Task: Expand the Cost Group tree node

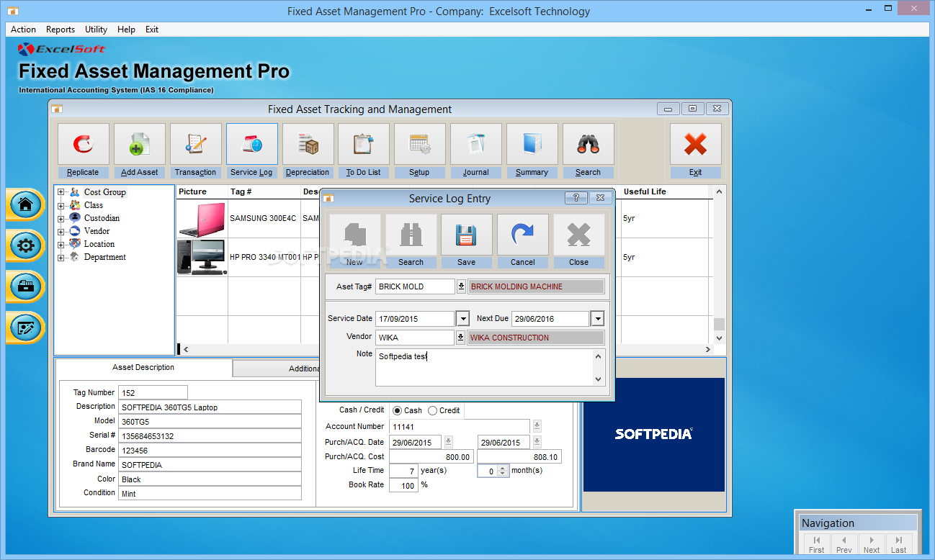Action: (x=61, y=192)
